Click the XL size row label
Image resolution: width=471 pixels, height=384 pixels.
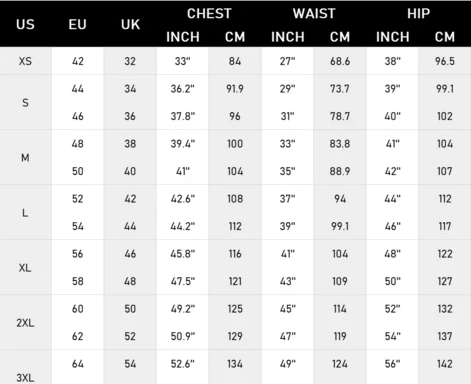point(25,268)
